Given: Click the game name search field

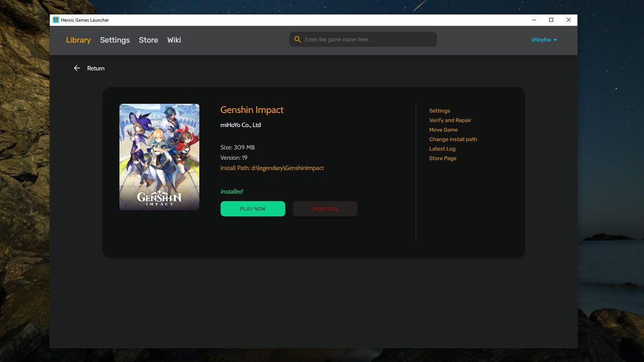Looking at the screenshot, I should pos(363,40).
